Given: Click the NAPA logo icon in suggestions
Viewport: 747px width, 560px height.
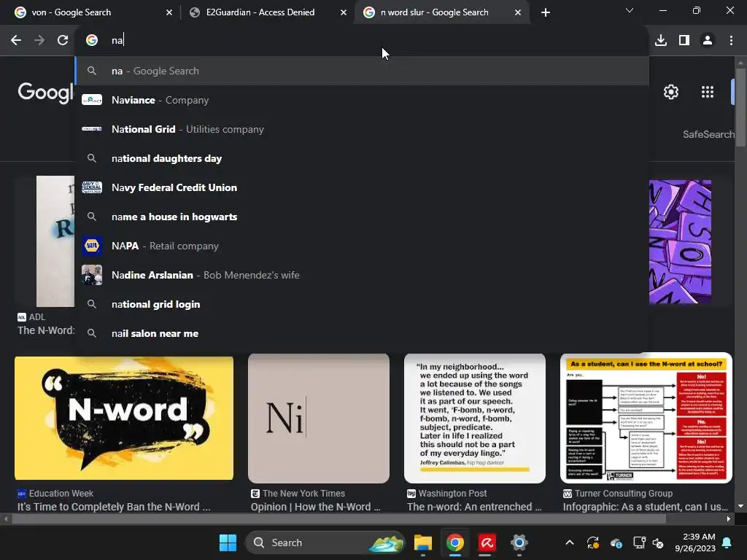Looking at the screenshot, I should tap(92, 246).
